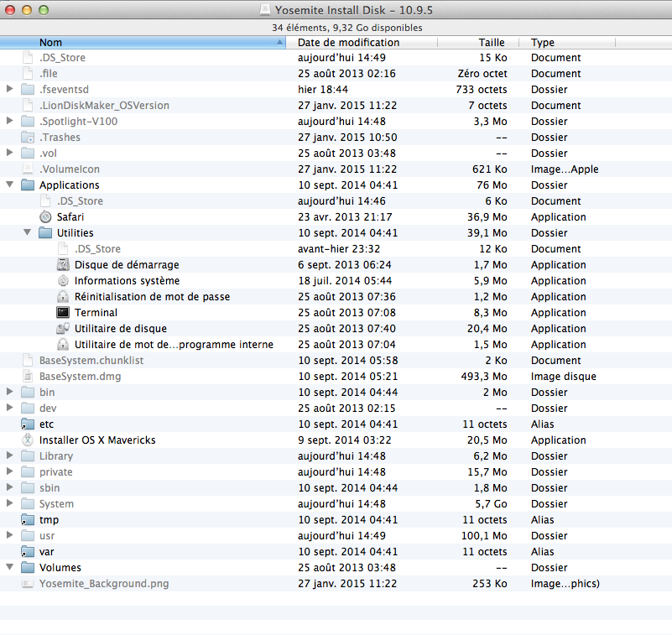This screenshot has height=635, width=672.
Task: Select the tmp alias folder icon
Action: coord(28,520)
